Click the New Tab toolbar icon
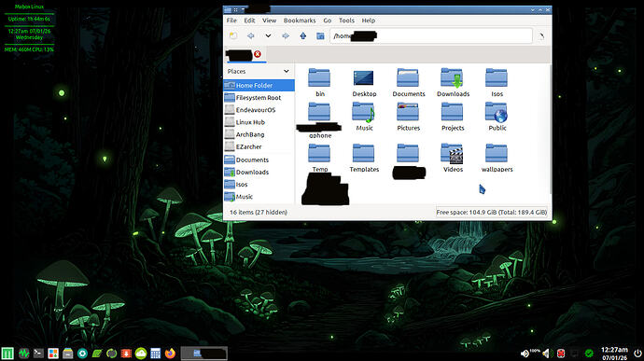 click(233, 36)
